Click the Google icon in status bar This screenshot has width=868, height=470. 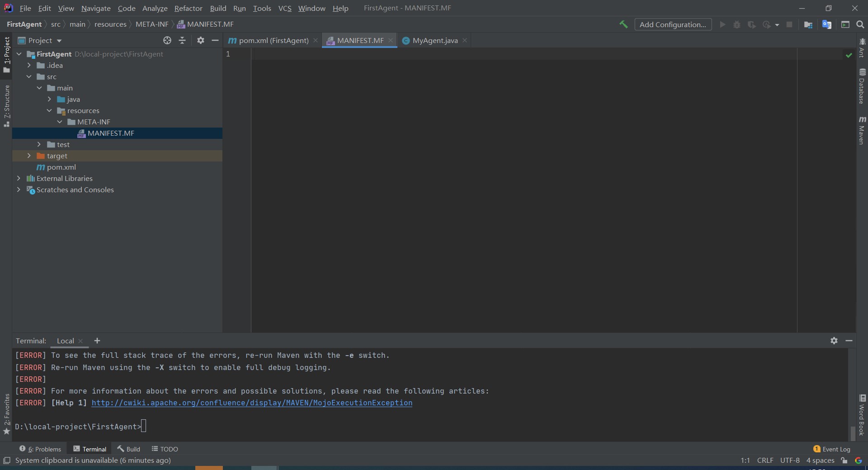click(x=859, y=461)
